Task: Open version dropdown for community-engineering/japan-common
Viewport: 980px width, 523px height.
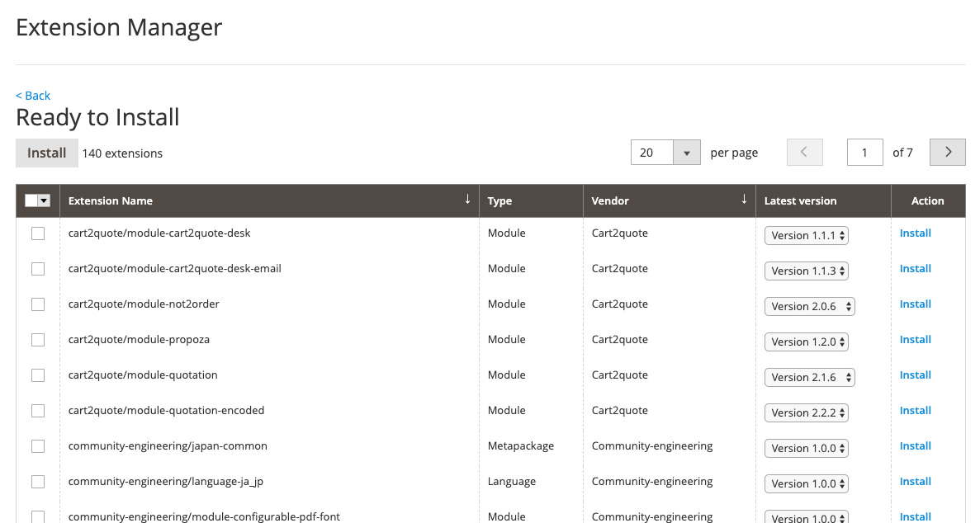Action: click(806, 448)
